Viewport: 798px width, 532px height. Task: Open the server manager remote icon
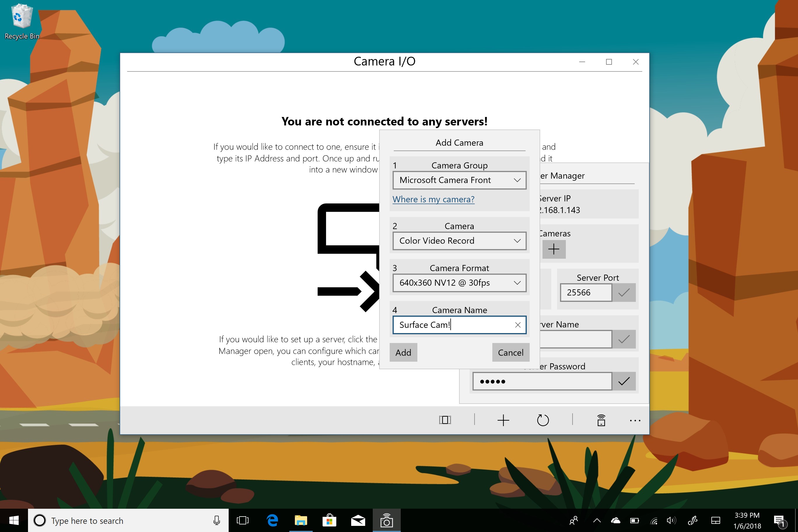point(601,420)
